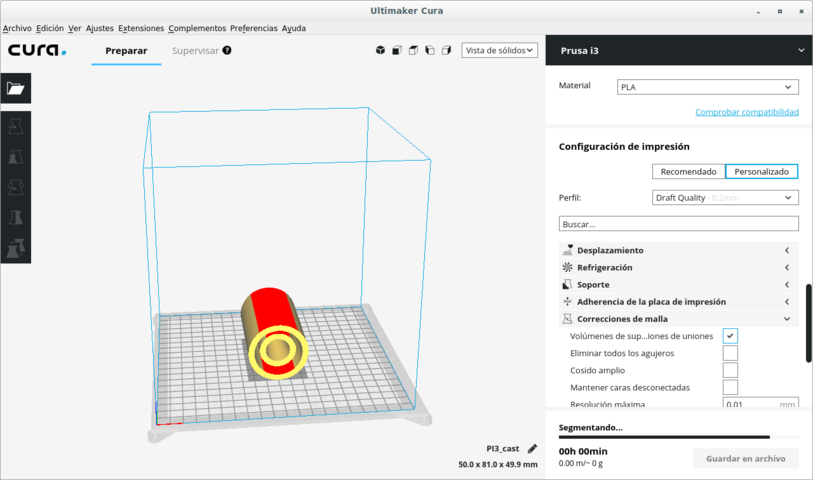Collapse the Correcciones de malla section

[x=679, y=319]
